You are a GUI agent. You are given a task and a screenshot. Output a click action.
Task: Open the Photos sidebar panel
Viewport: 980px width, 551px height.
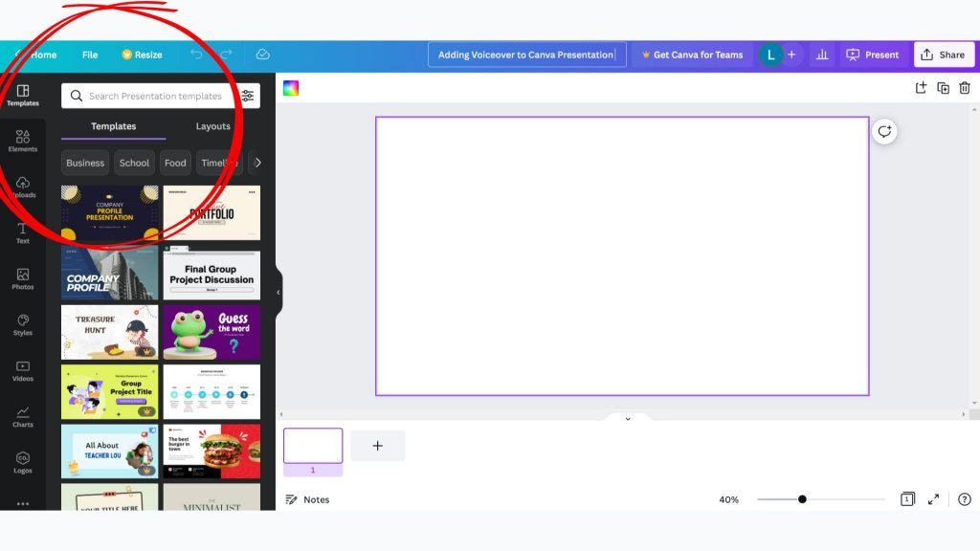[x=22, y=278]
